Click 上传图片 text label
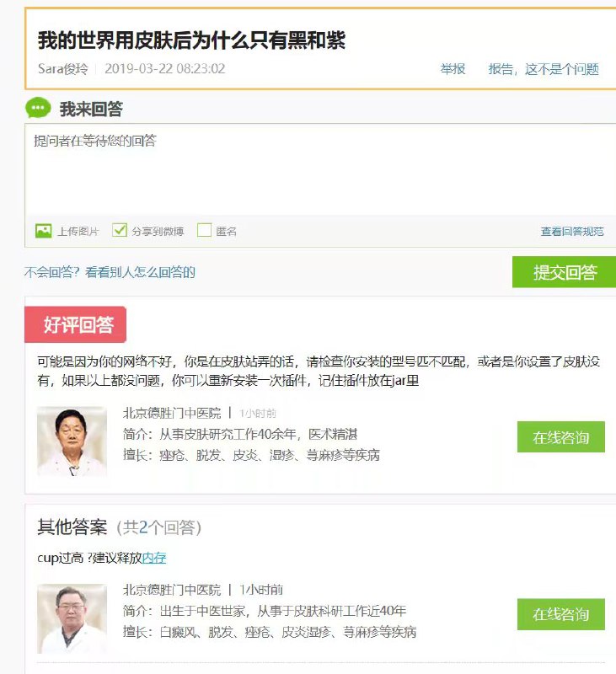 point(78,231)
